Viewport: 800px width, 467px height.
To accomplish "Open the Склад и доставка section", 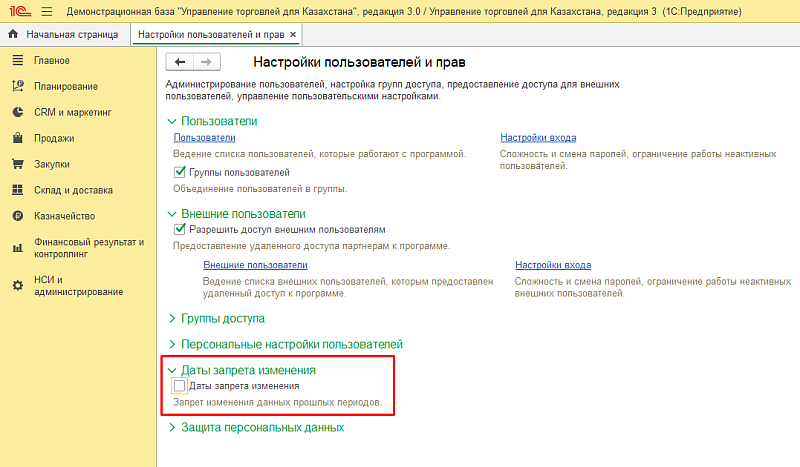I will [73, 190].
